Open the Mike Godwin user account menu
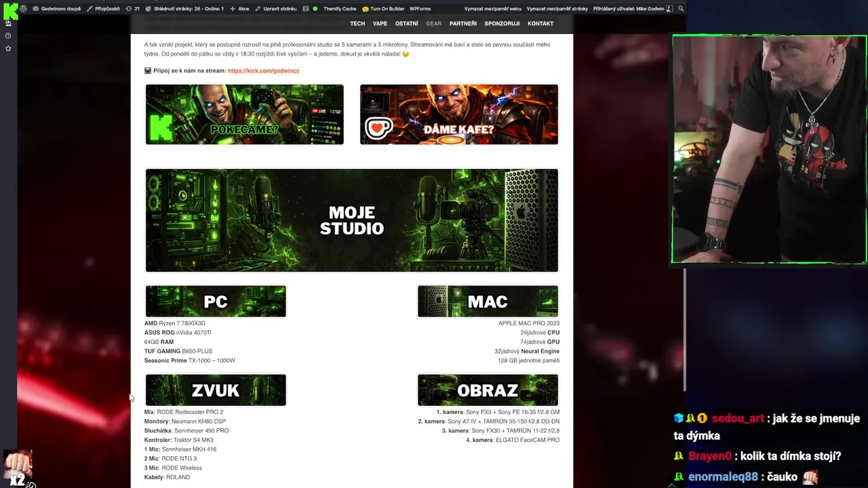868x488 pixels. pyautogui.click(x=633, y=9)
